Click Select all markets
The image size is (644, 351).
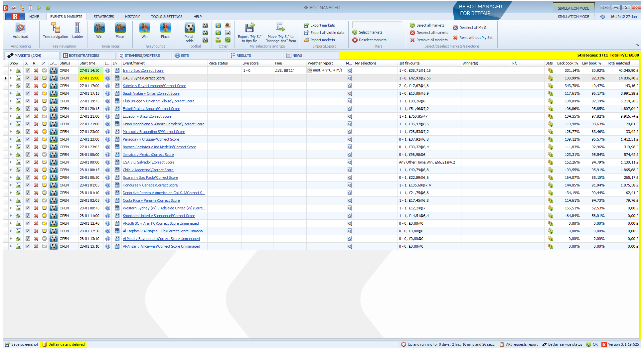point(427,25)
